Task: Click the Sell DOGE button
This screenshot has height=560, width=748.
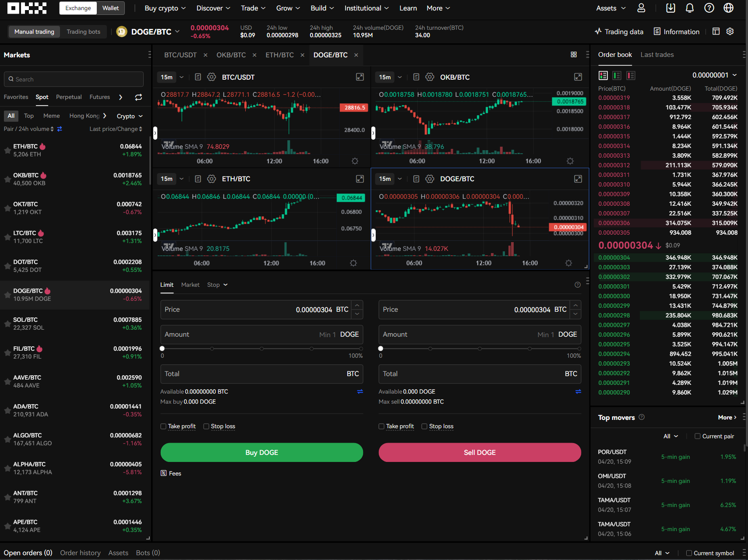Action: click(x=480, y=452)
